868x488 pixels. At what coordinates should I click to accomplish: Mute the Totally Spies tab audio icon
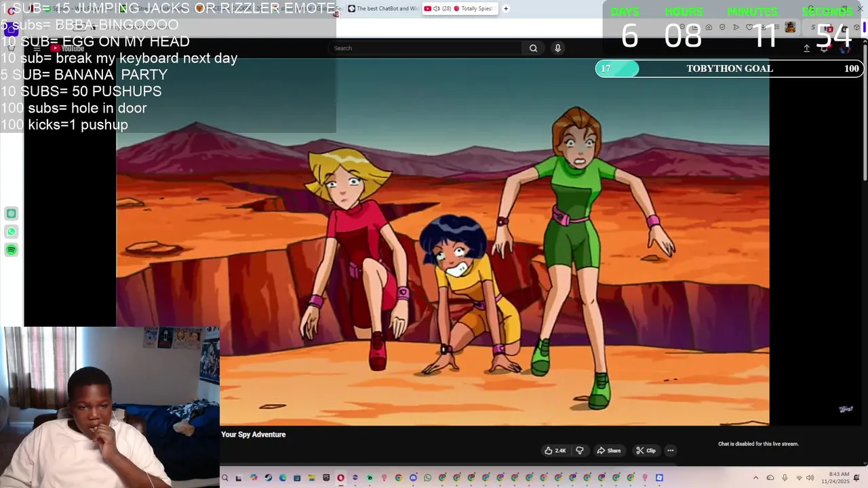tap(437, 9)
